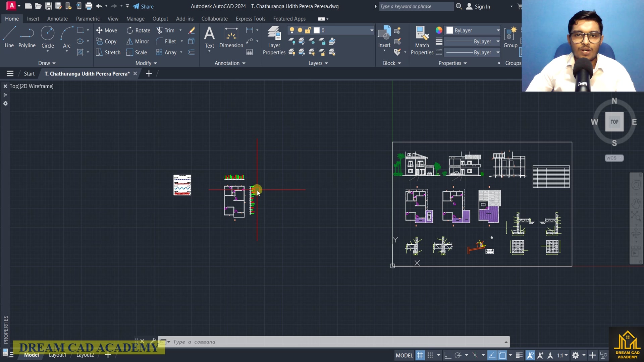Toggle snap mode in status bar

(x=430, y=355)
